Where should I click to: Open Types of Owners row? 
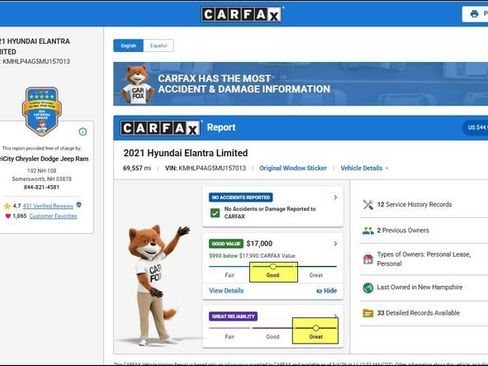pyautogui.click(x=424, y=259)
